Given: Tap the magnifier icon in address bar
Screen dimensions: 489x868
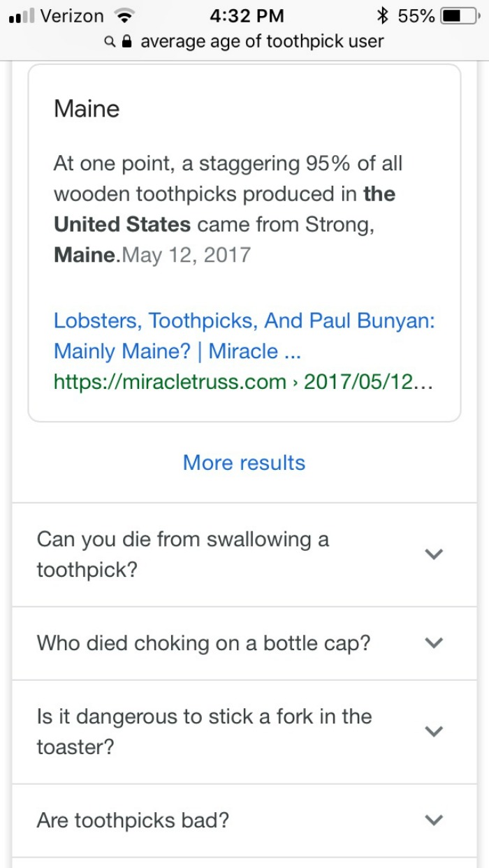Looking at the screenshot, I should pyautogui.click(x=110, y=42).
